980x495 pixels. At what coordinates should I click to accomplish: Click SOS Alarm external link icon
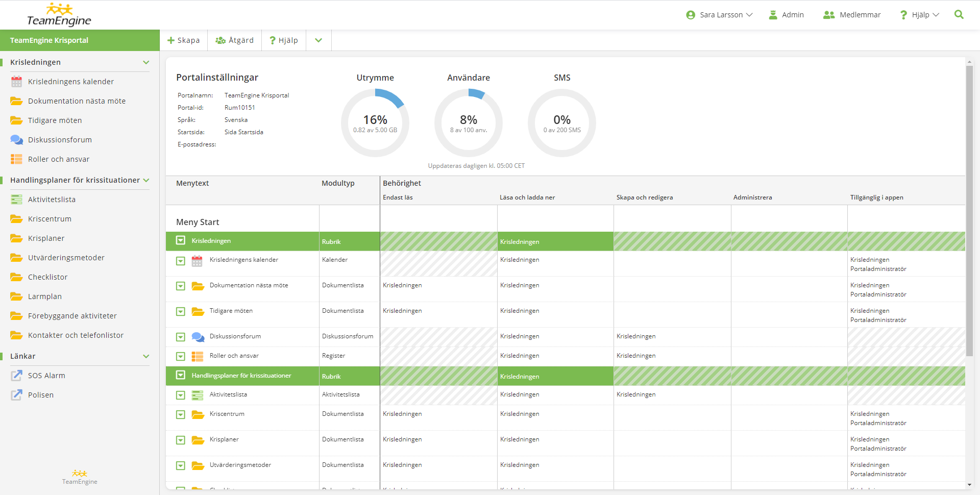(17, 376)
